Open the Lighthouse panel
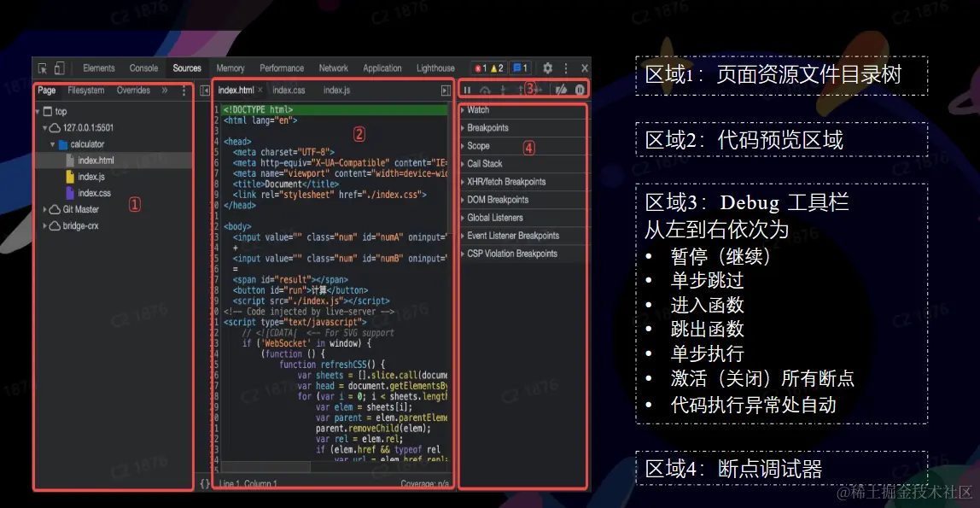Screen dimensions: 980x508 tap(435, 68)
